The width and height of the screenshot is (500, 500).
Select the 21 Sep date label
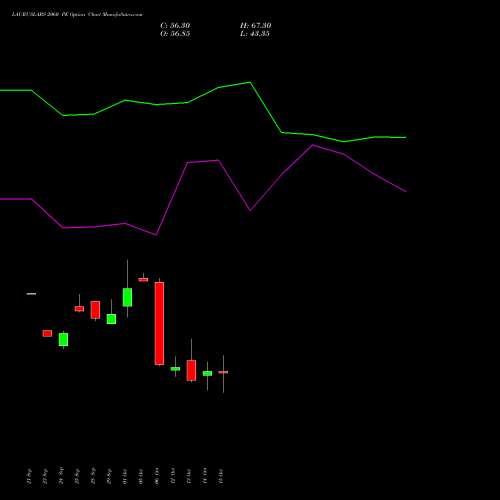point(29,476)
